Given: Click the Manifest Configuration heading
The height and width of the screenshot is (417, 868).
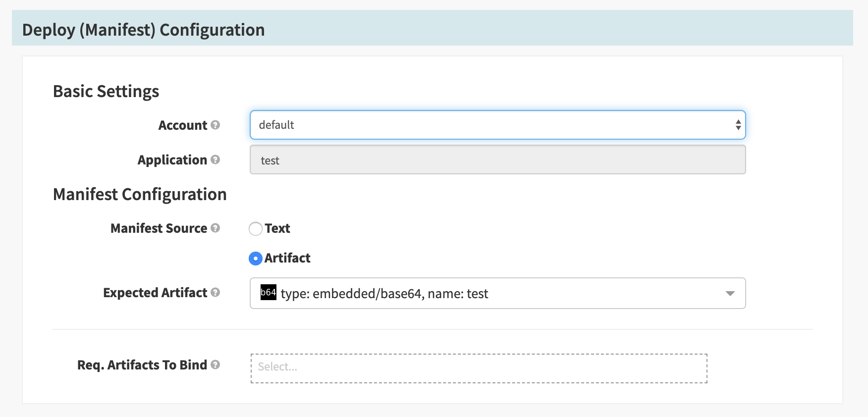Looking at the screenshot, I should pyautogui.click(x=140, y=194).
